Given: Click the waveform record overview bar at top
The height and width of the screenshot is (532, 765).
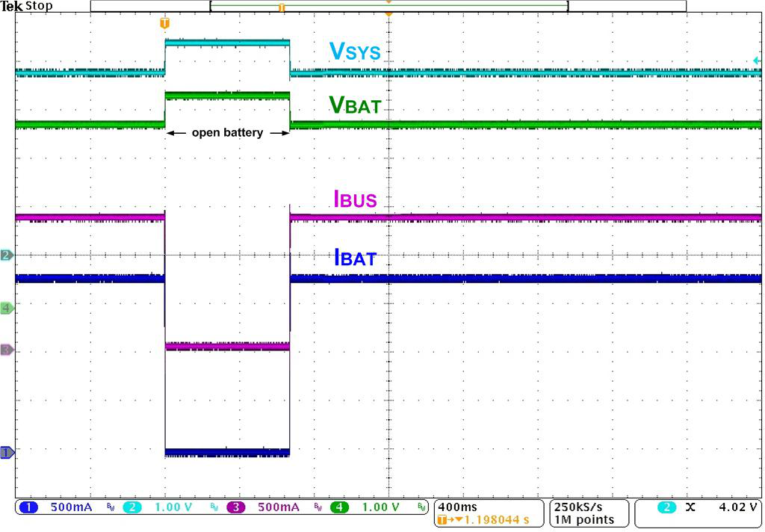Looking at the screenshot, I should click(x=388, y=6).
